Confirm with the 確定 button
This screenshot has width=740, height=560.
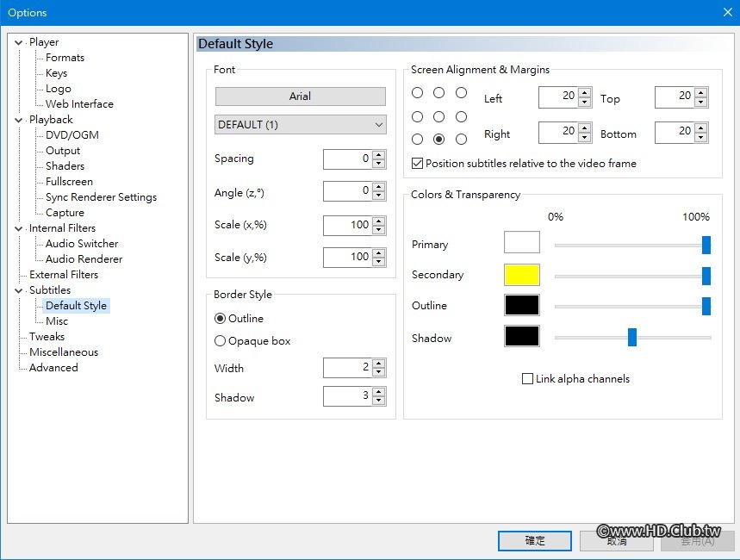pos(535,541)
